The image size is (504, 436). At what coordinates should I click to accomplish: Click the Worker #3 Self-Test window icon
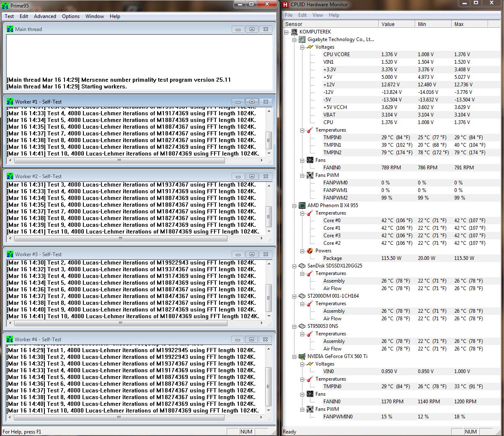point(10,254)
